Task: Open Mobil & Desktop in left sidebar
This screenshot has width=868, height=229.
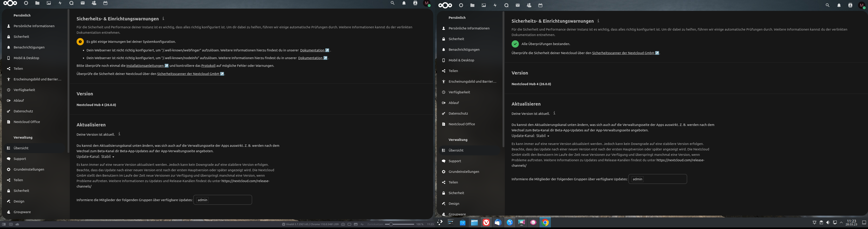Action: pyautogui.click(x=34, y=58)
